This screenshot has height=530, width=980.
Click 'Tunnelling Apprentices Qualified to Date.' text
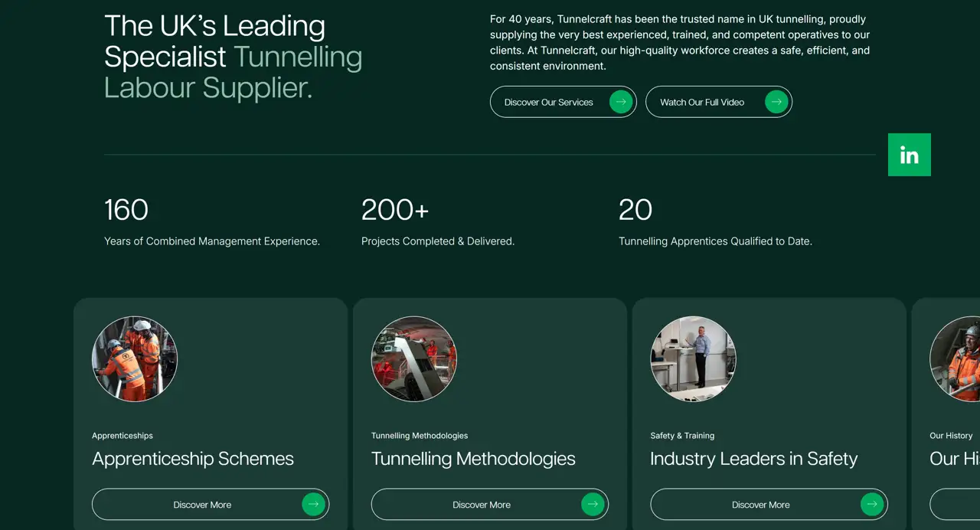[x=715, y=241]
